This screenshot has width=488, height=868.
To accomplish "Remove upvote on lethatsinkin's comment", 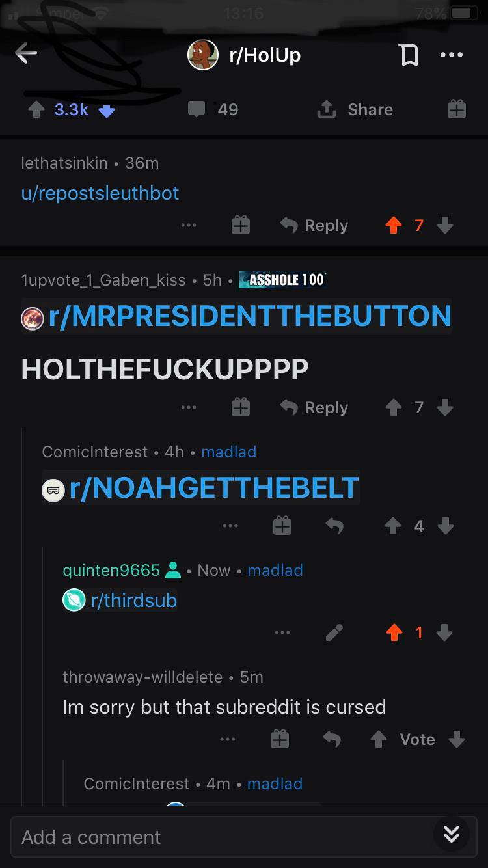I will [394, 226].
